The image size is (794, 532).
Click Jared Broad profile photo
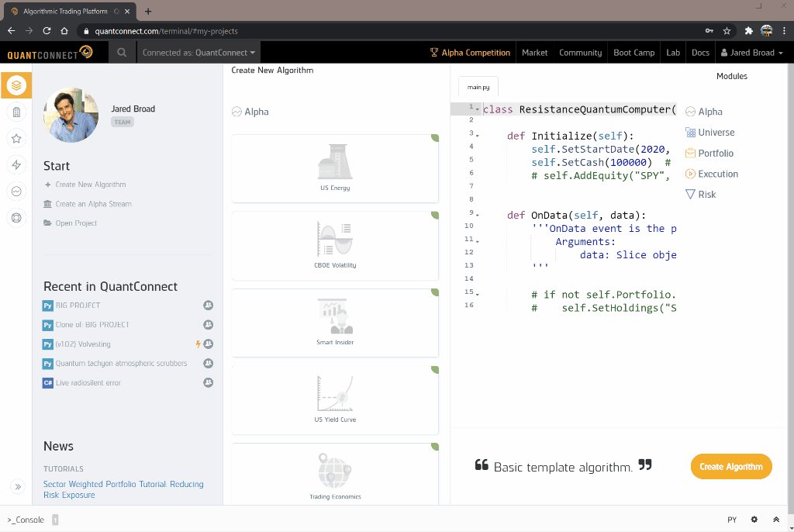[71, 115]
